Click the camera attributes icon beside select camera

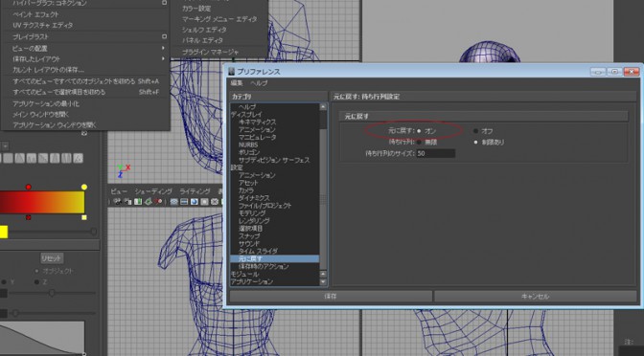(127, 202)
